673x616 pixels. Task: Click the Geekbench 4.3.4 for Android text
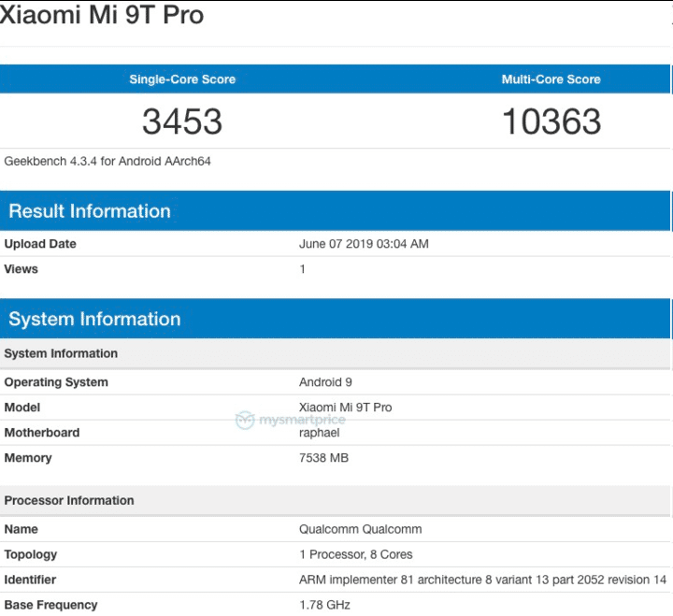107,161
